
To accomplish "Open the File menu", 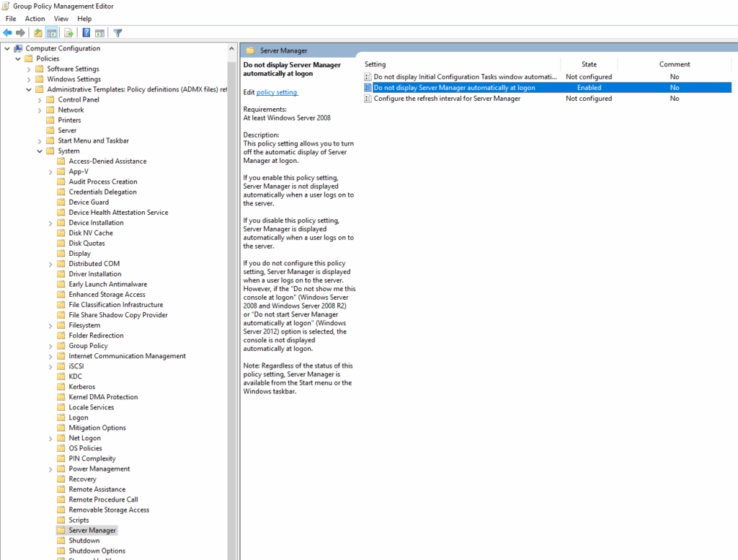I will [10, 18].
